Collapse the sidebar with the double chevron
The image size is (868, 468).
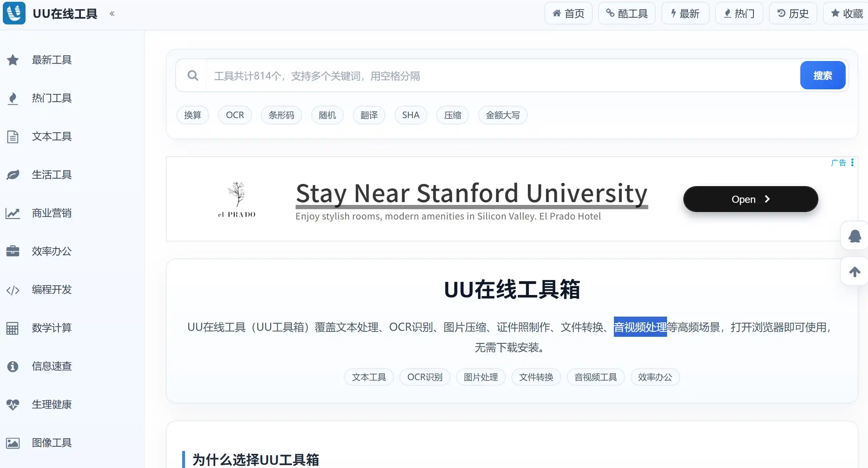tap(112, 13)
